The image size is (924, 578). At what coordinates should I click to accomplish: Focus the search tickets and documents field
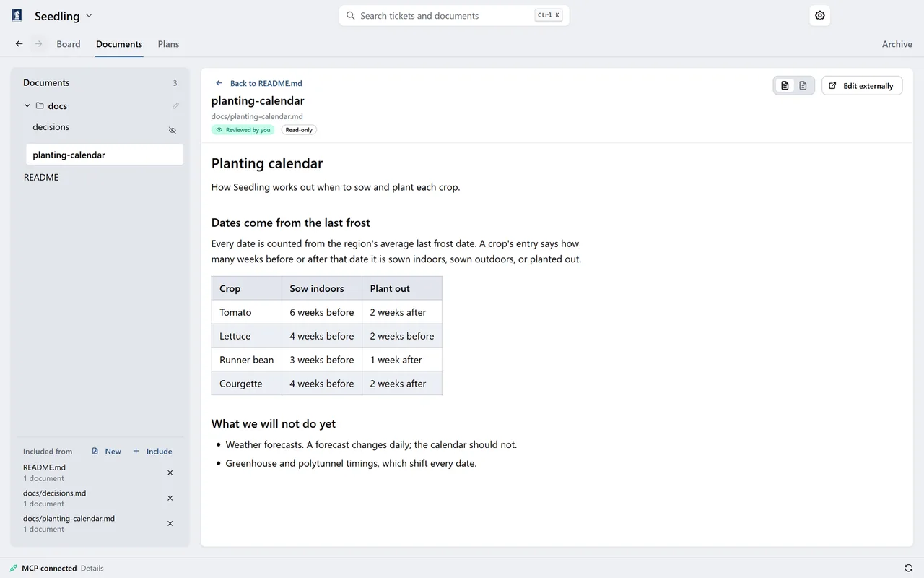pos(454,15)
